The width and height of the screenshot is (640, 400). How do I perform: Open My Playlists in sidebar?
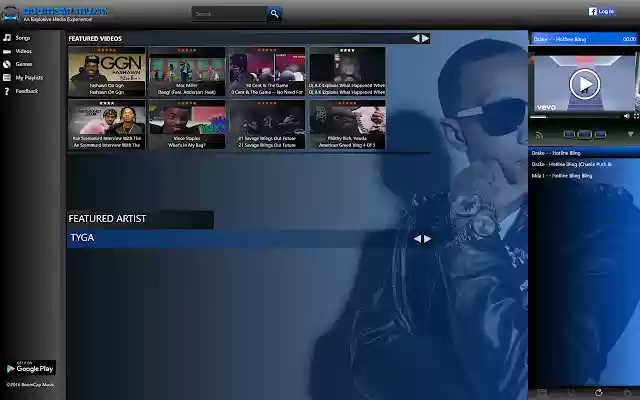click(x=29, y=78)
